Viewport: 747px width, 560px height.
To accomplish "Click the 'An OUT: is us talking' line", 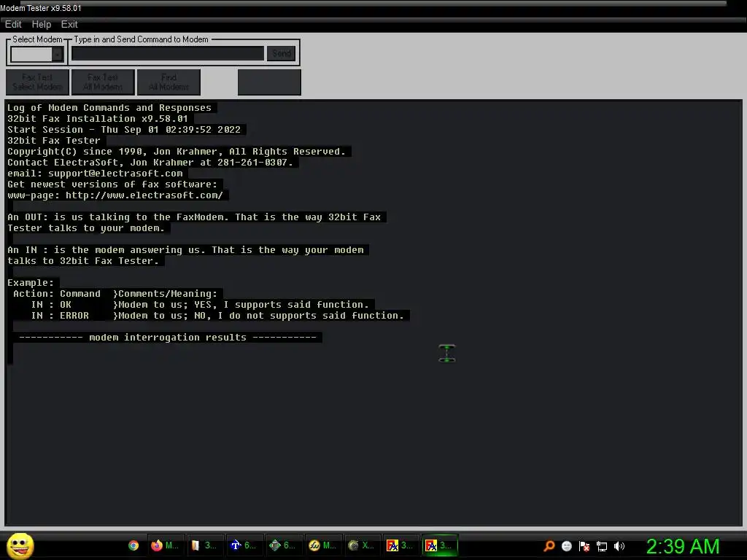I will coord(194,217).
